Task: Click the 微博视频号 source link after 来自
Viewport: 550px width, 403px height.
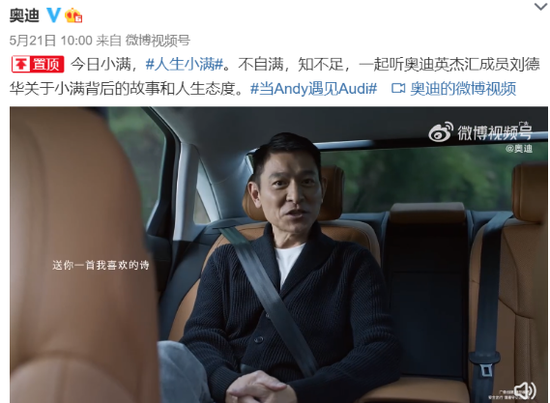Action: (x=157, y=41)
